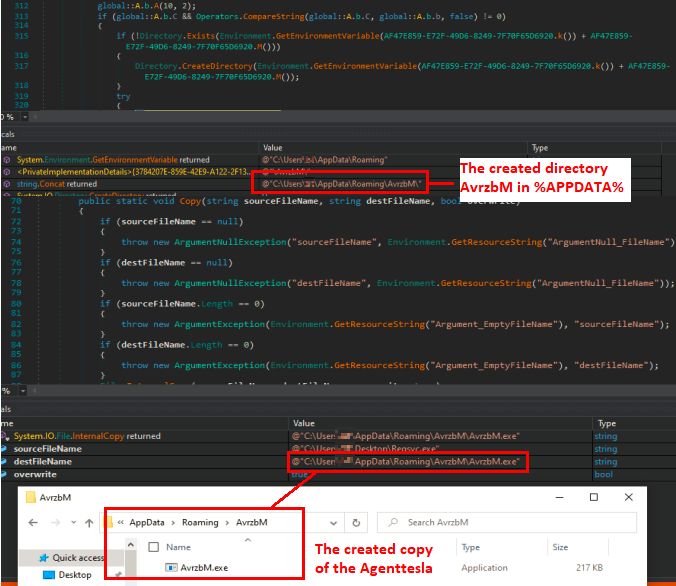Open the recent locations dropdown in Explorer

pos(74,523)
